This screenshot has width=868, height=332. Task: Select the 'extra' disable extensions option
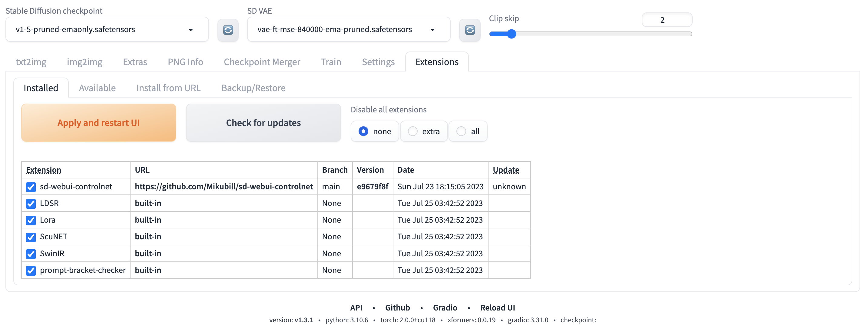413,131
